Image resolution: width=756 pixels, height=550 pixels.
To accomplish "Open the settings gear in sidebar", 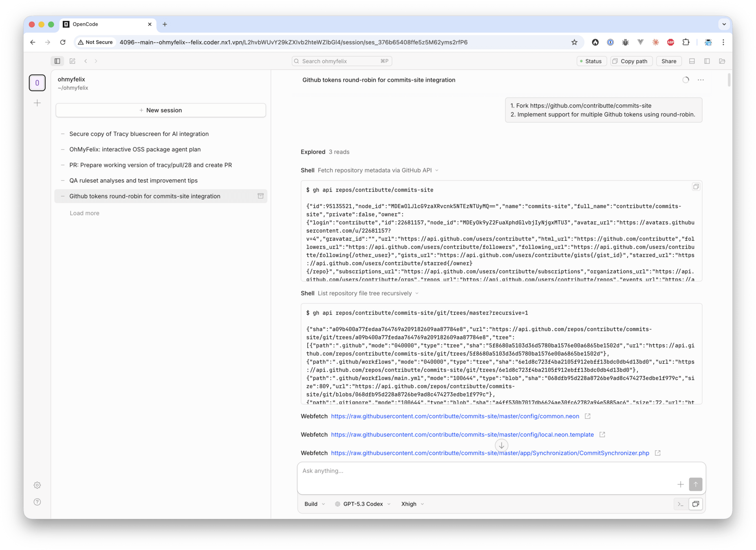I will [37, 485].
